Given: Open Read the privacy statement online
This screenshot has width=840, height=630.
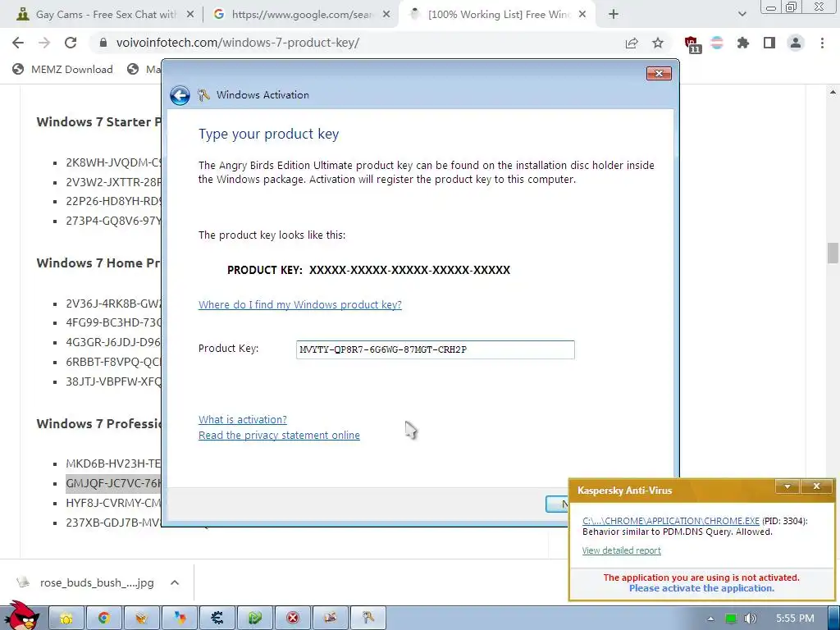Looking at the screenshot, I should (279, 435).
